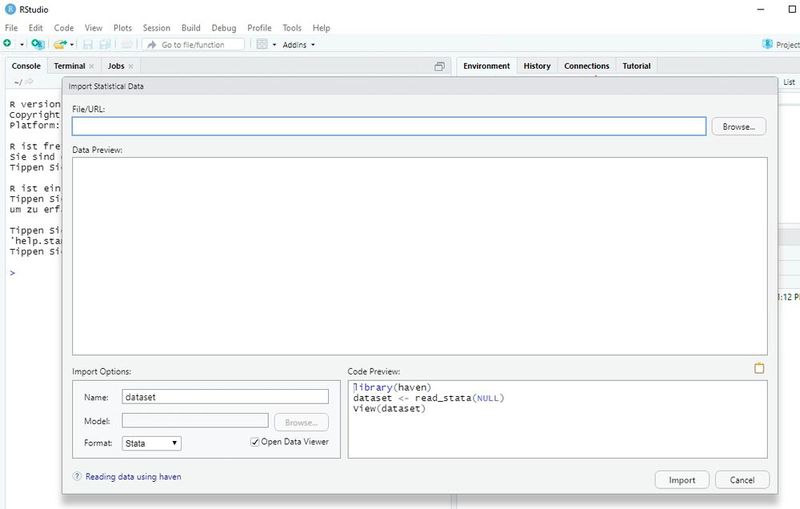The width and height of the screenshot is (800, 509).
Task: Toggle the Open Data Viewer checkbox
Action: coord(255,442)
